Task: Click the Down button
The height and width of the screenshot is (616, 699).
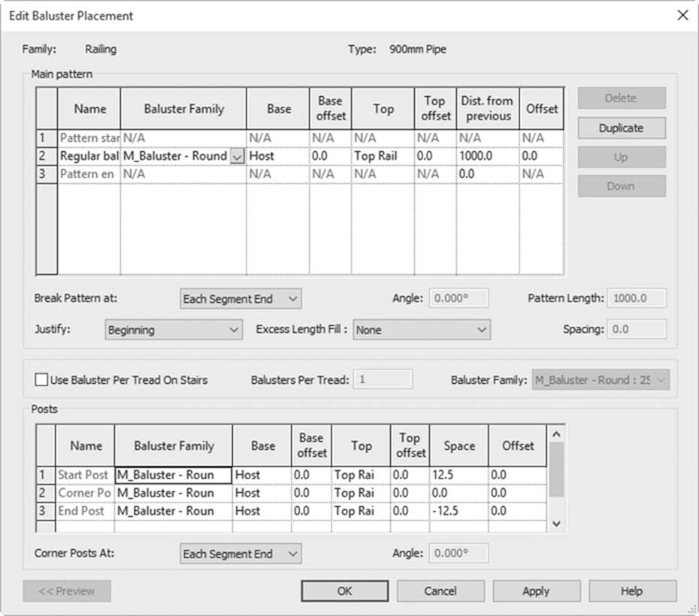Action: click(622, 186)
